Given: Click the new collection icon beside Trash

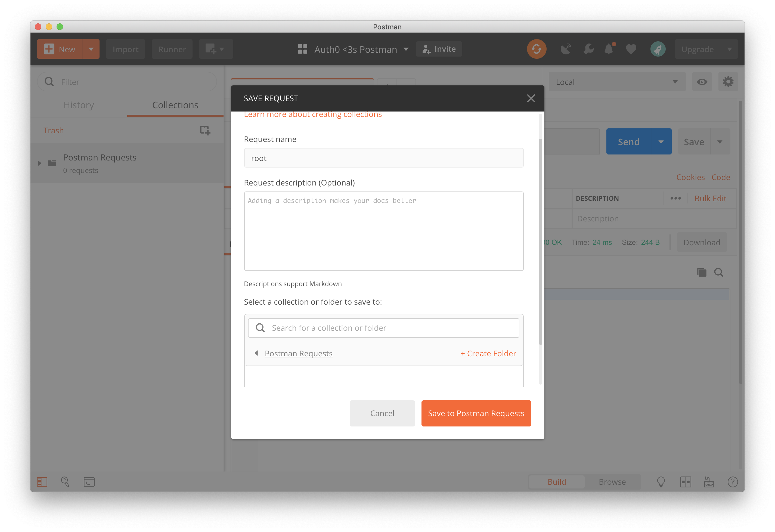Looking at the screenshot, I should [x=205, y=130].
